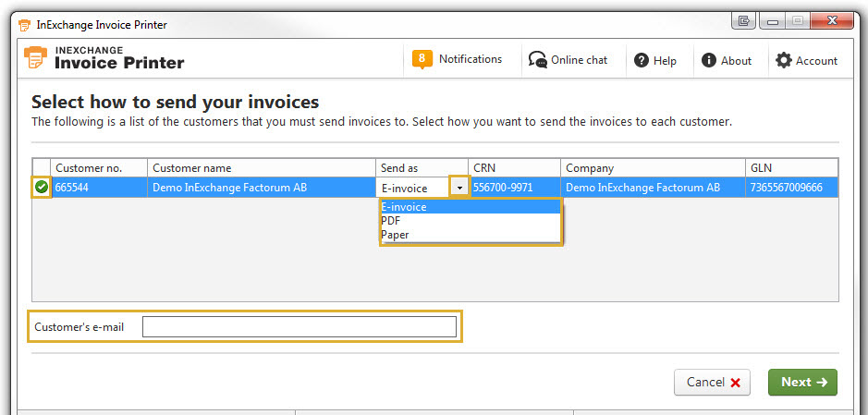Click the About info icon
The width and height of the screenshot is (868, 415).
709,60
